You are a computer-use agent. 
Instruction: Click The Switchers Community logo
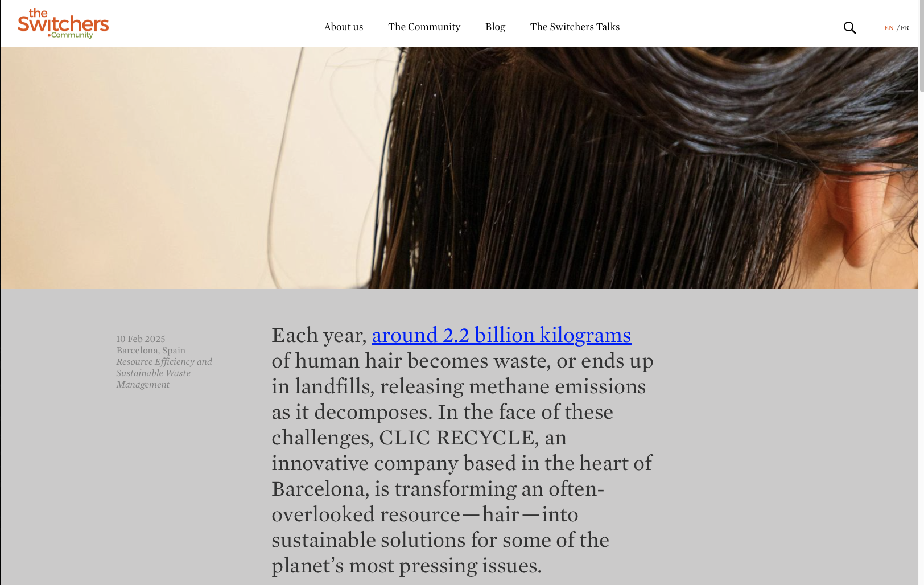(63, 23)
